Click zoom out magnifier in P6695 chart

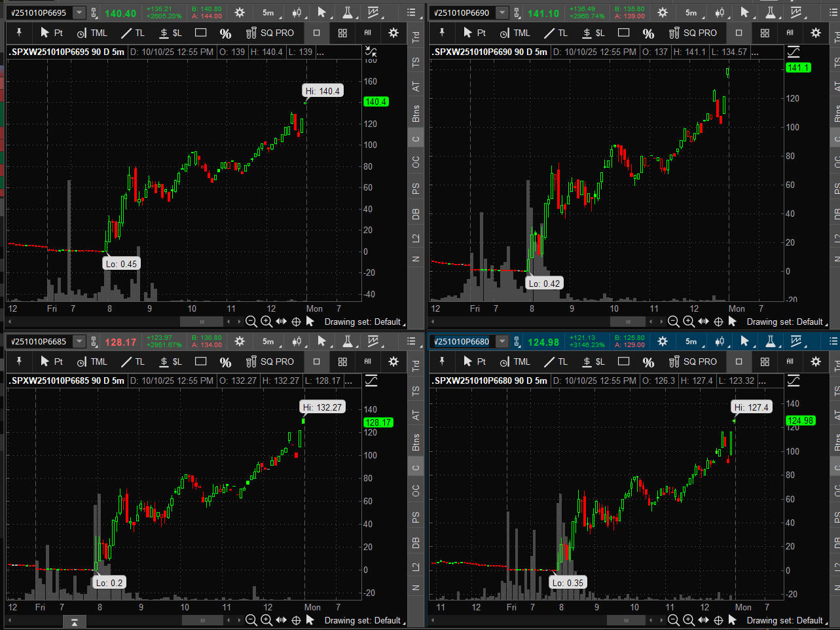pos(251,322)
